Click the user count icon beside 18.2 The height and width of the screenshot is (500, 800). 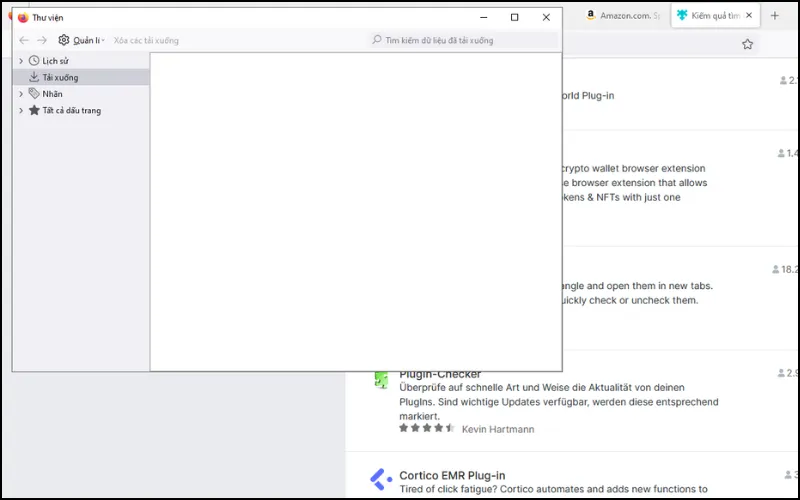[776, 269]
